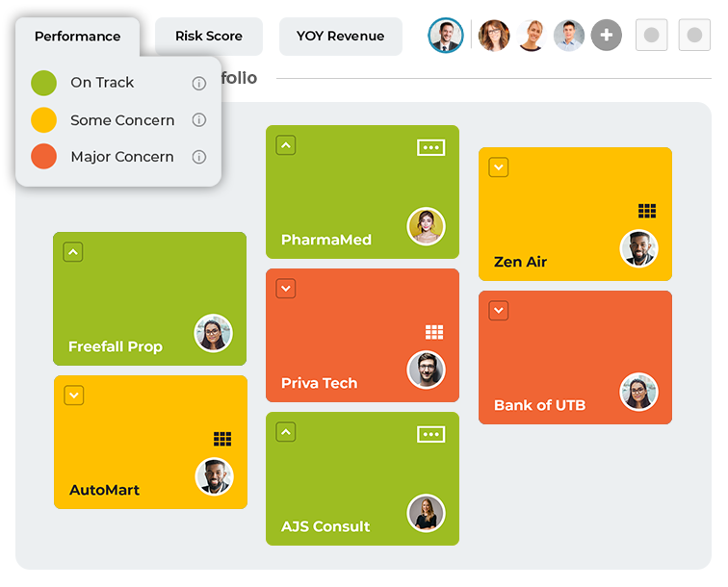The width and height of the screenshot is (728, 587).
Task: Select the Performance tab
Action: point(77,37)
